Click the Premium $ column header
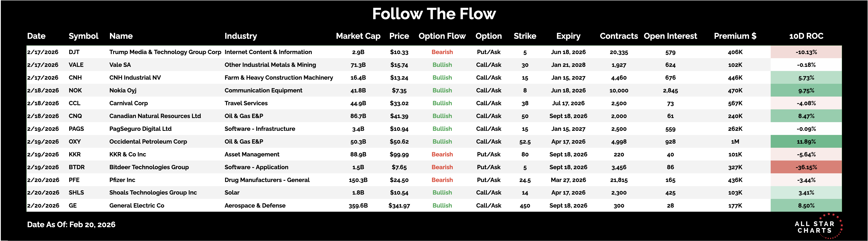This screenshot has height=241, width=868. click(735, 36)
